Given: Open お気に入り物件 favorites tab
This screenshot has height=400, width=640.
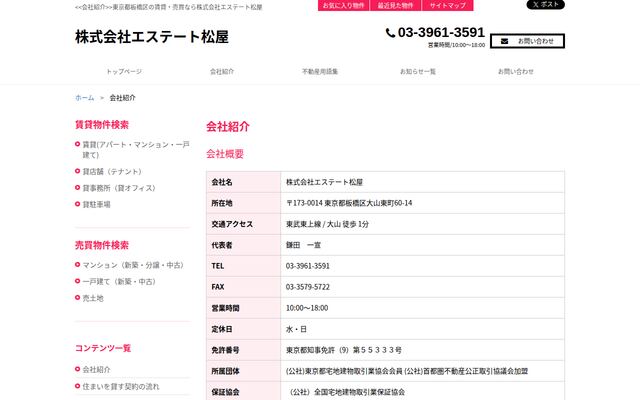Looking at the screenshot, I should [x=344, y=5].
